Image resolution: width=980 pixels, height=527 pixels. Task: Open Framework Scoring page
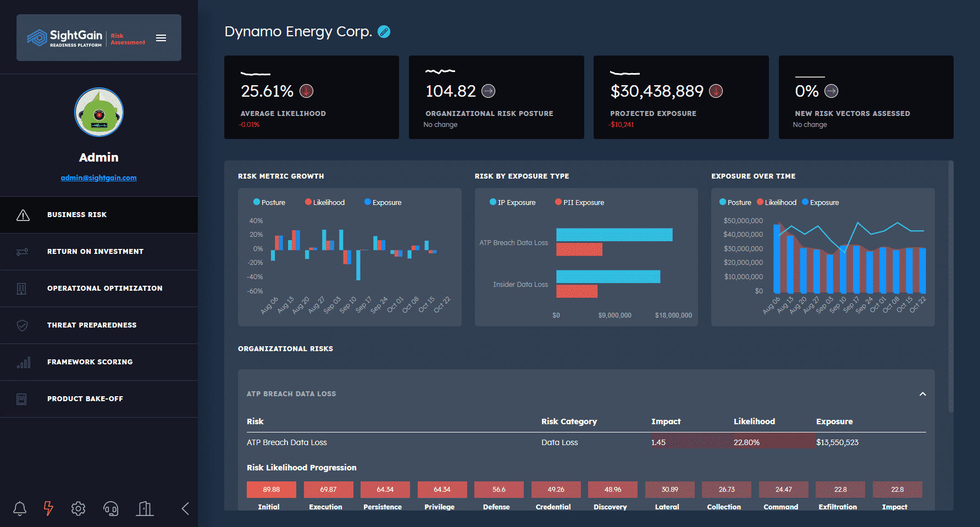99,362
